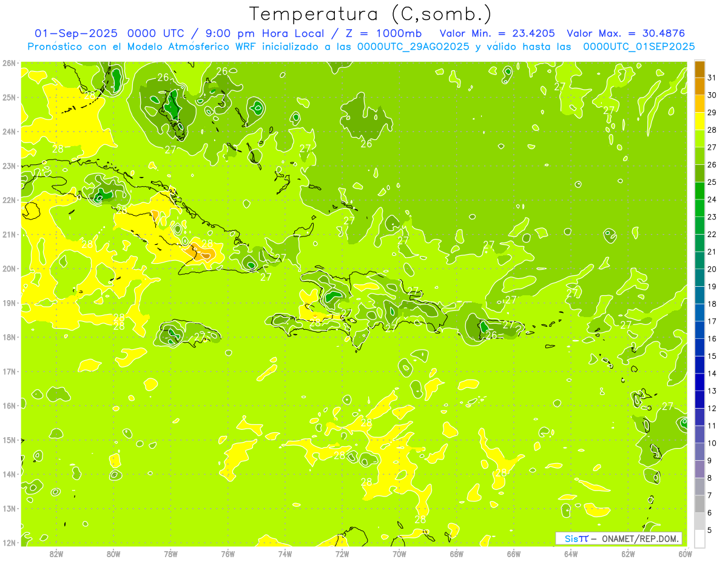Pick the legend swatch between 26 and 27
The image size is (728, 562).
pos(700,156)
